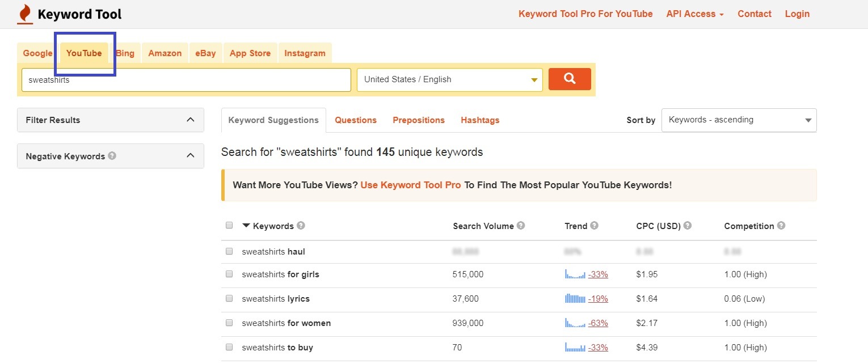Click the $4.39 CPC value
This screenshot has height=364, width=868.
click(x=647, y=347)
